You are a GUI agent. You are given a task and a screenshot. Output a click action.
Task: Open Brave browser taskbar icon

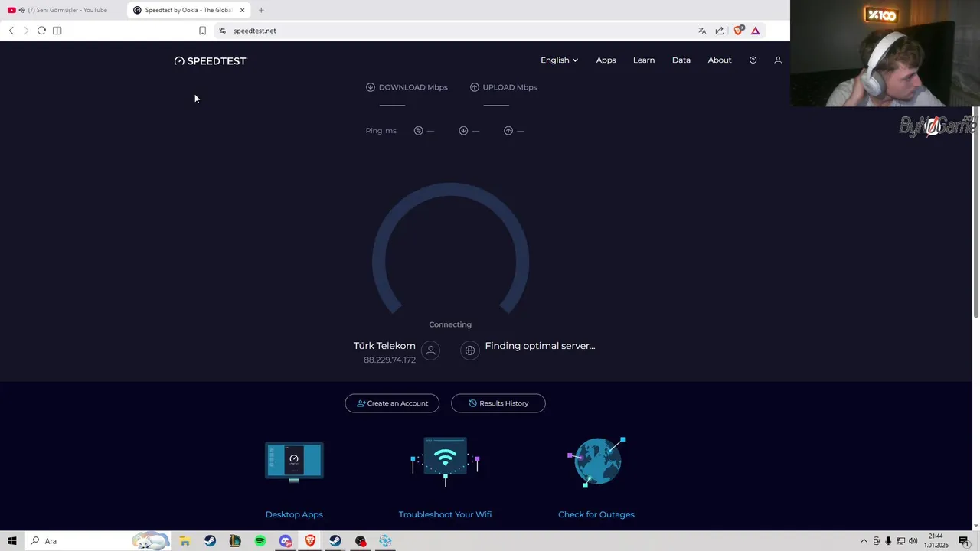tap(310, 541)
